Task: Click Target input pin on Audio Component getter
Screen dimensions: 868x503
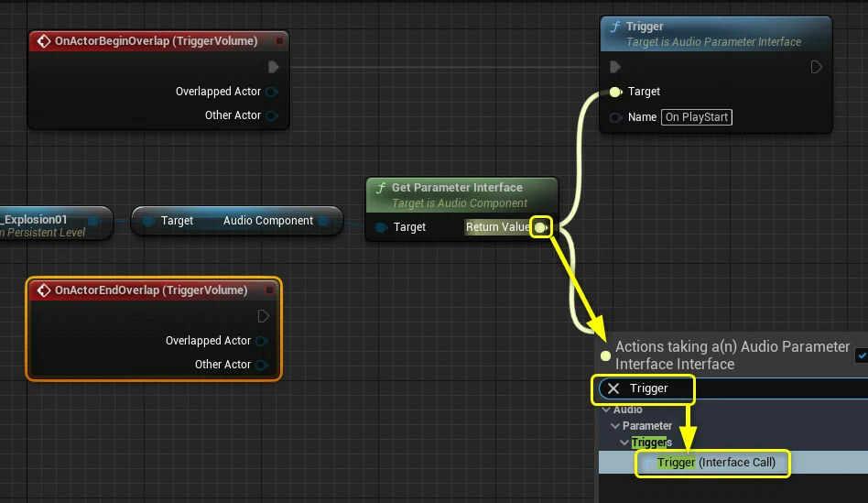Action: coord(148,221)
